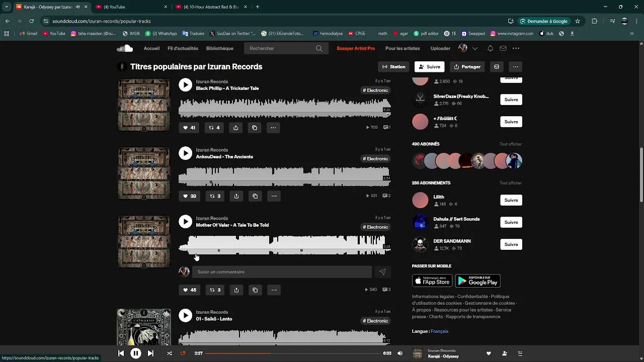
Task: Toggle repeat in player bar
Action: pyautogui.click(x=183, y=353)
